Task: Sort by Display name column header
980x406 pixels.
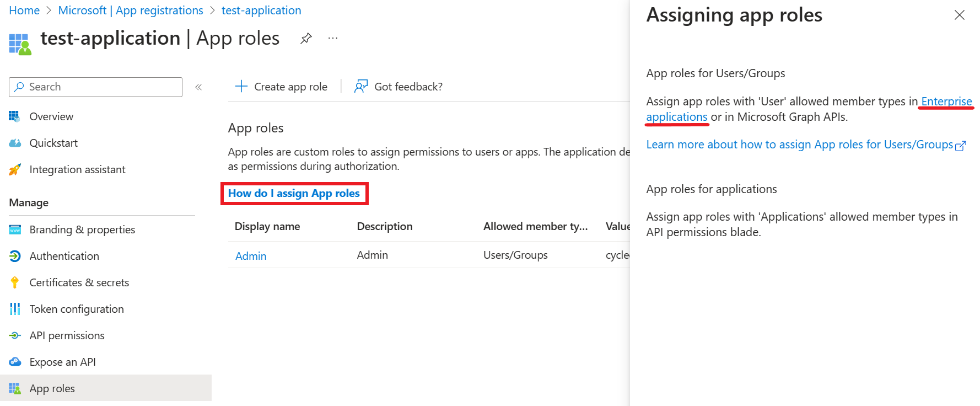Action: (267, 226)
